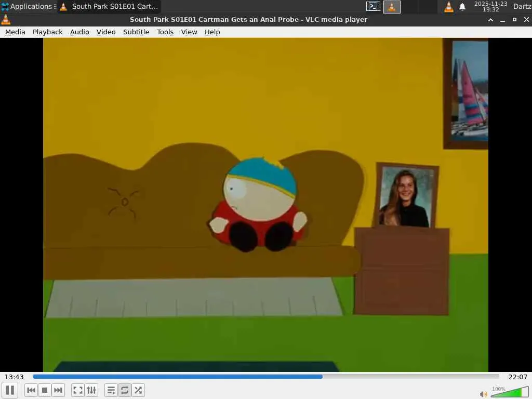
Task: Open notifications via bell icon
Action: (462, 6)
